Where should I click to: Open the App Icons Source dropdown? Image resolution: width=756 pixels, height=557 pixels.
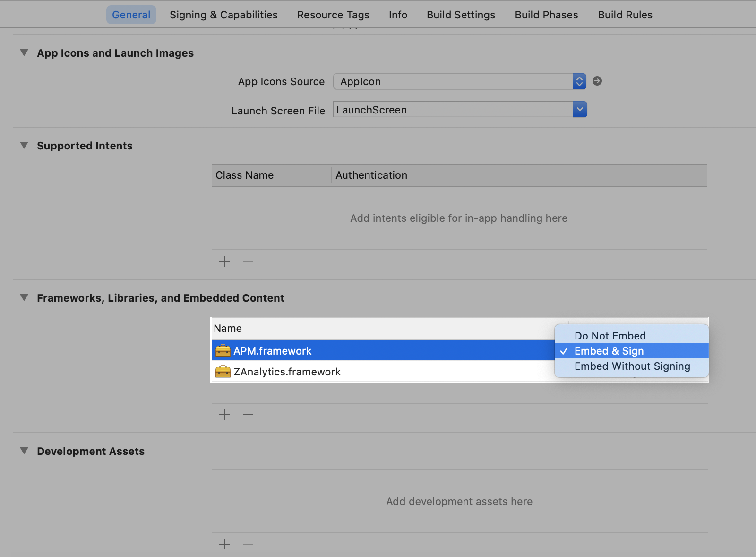[x=579, y=81]
